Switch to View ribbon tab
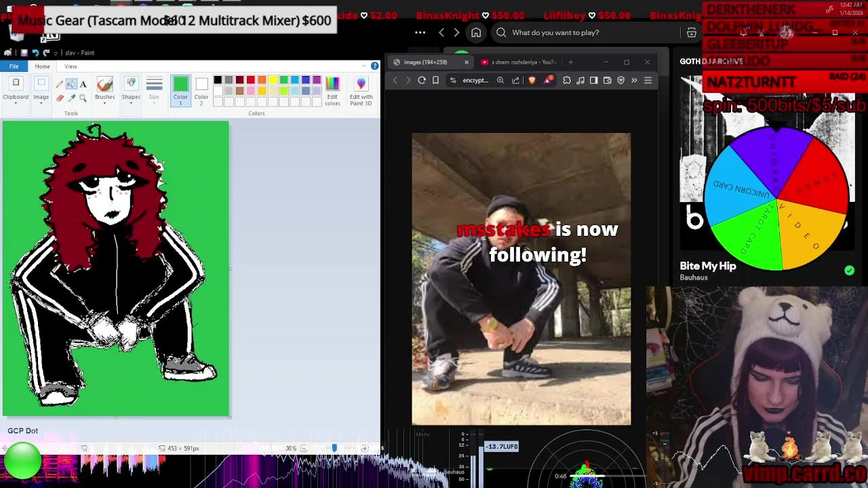This screenshot has height=488, width=868. click(71, 66)
